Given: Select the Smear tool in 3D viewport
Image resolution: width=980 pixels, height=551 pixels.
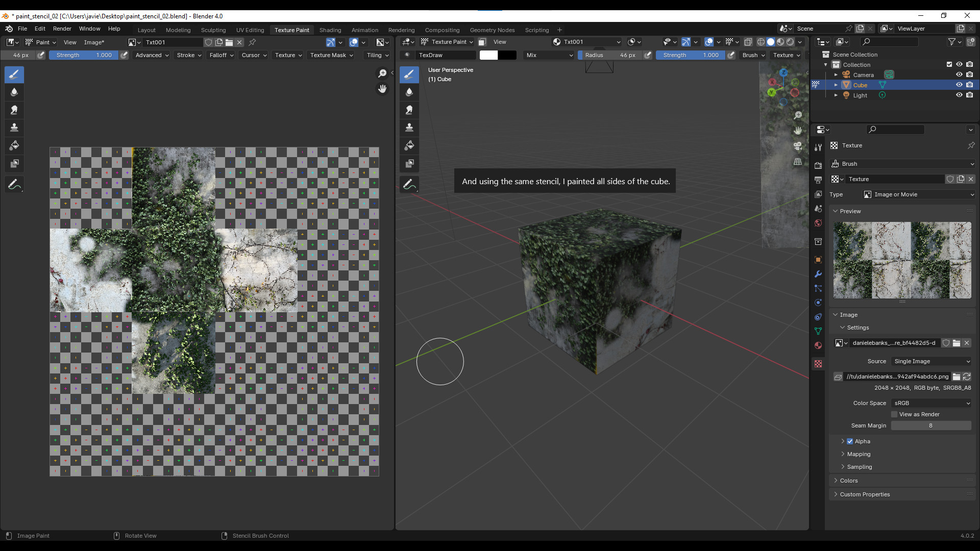Looking at the screenshot, I should click(x=409, y=110).
